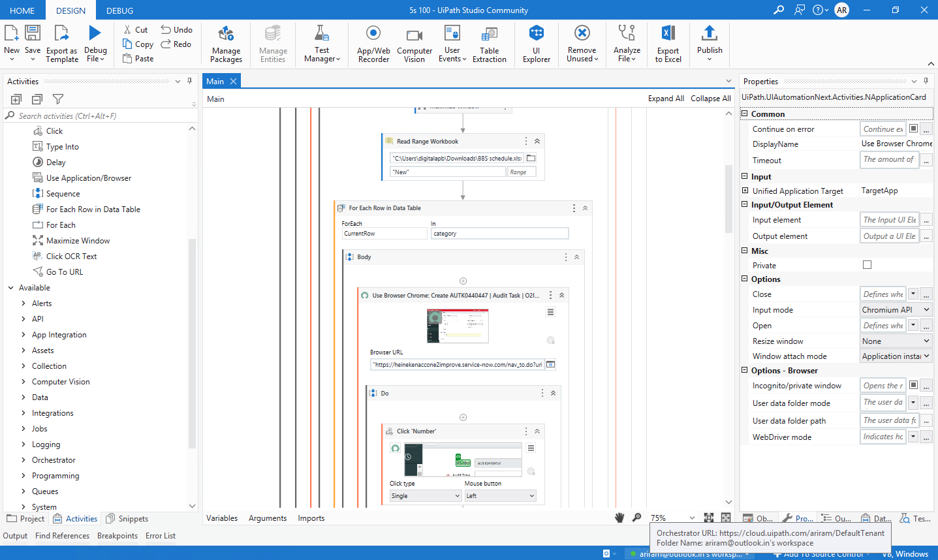Switch to the DEBUG ribbon tab
Image resolution: width=938 pixels, height=560 pixels.
(x=119, y=10)
